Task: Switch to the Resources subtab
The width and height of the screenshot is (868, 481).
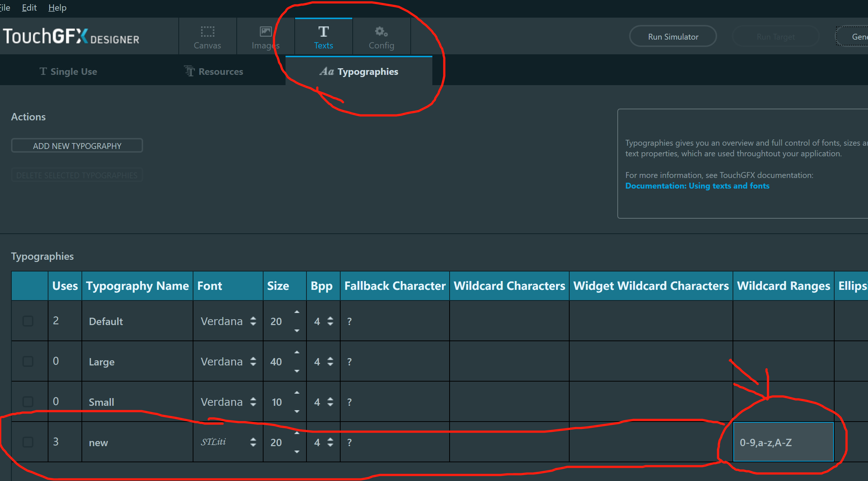Action: click(x=214, y=72)
